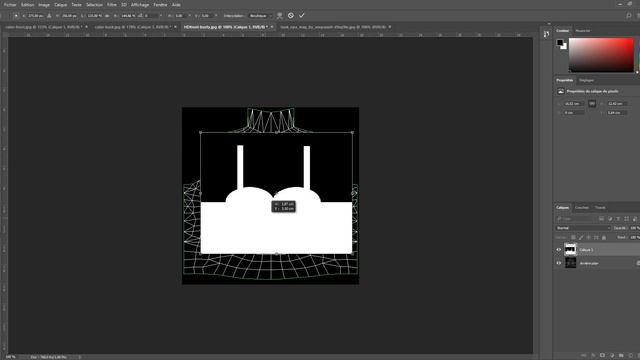The image size is (640, 360).
Task: Click the height field in Propriétés panel
Action: tap(617, 104)
